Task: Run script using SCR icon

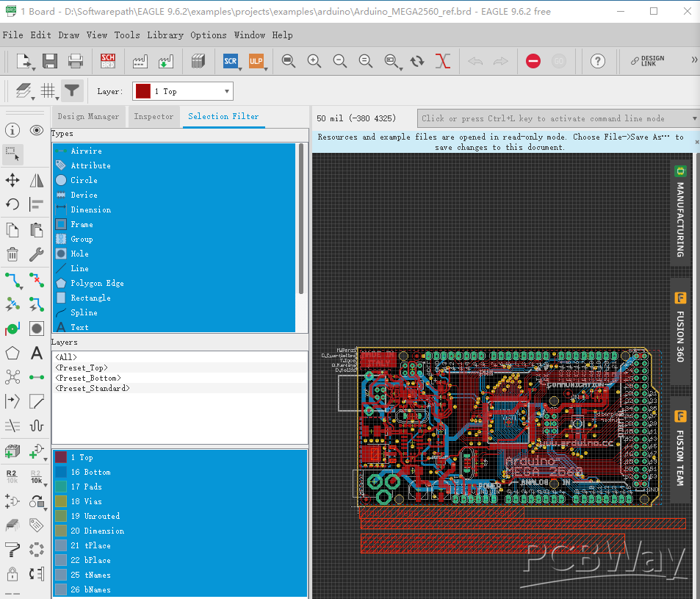Action: [231, 61]
